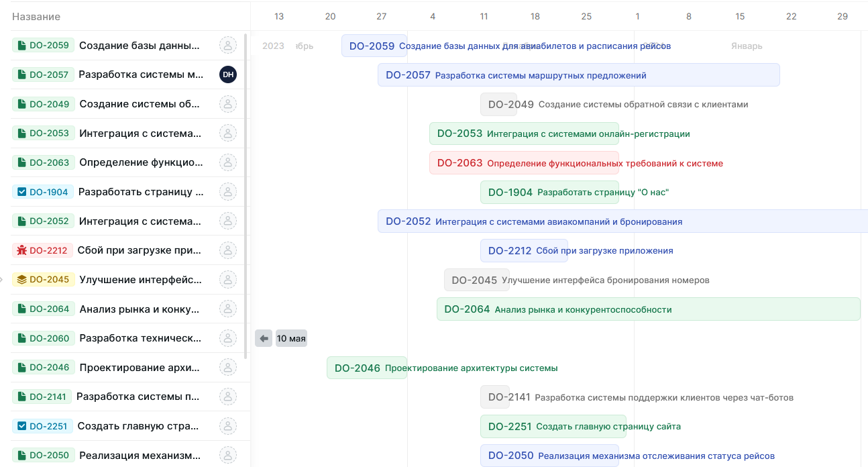
Task: Click the unassigned avatar icon for DO-2064
Action: 228,309
